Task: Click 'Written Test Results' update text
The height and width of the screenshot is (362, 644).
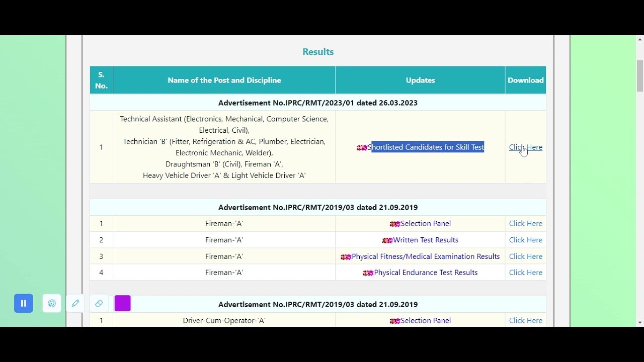Action: coord(426,240)
